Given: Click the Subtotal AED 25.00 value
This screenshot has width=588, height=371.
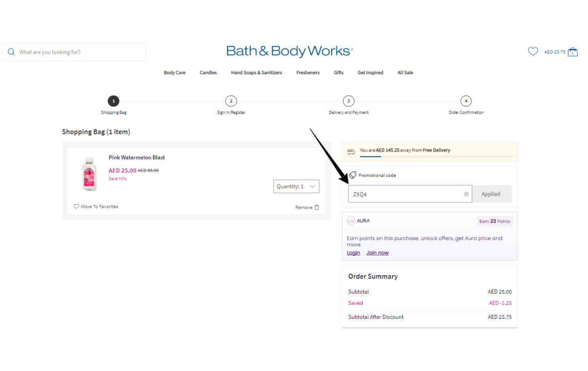Looking at the screenshot, I should coord(499,292).
